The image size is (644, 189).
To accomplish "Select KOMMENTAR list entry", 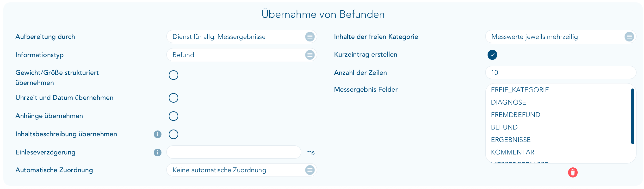I will click(512, 152).
